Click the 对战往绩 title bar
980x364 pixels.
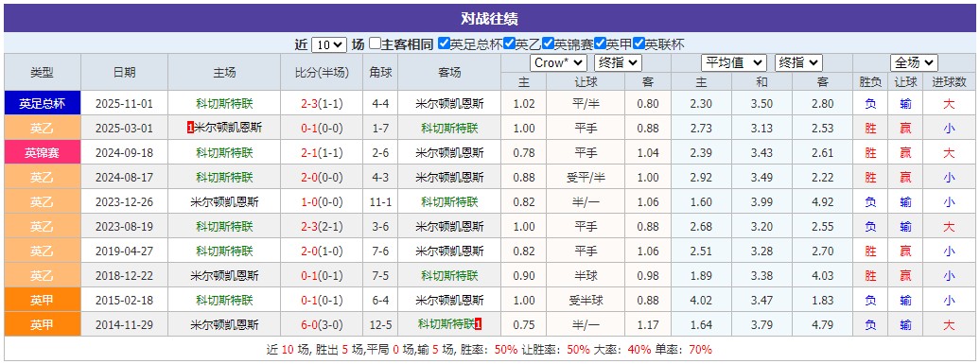tap(489, 18)
